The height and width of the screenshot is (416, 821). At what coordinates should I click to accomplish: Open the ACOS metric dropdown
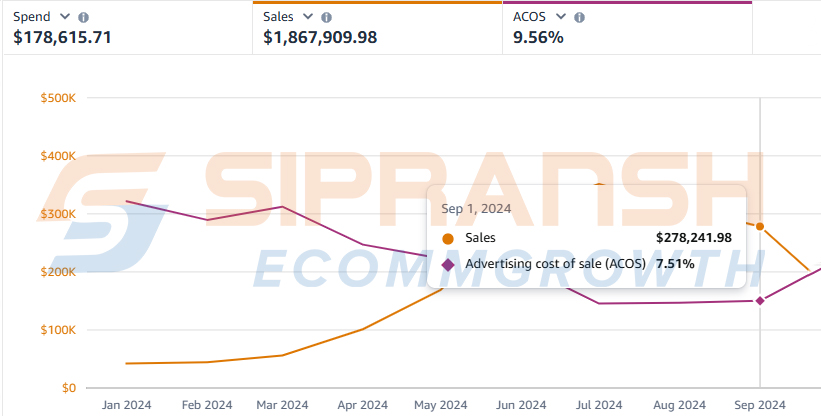562,17
